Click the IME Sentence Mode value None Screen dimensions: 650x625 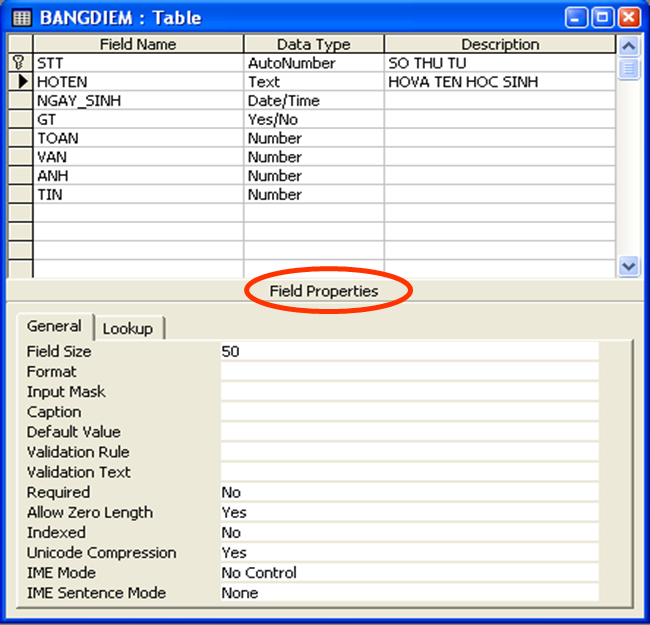click(410, 593)
